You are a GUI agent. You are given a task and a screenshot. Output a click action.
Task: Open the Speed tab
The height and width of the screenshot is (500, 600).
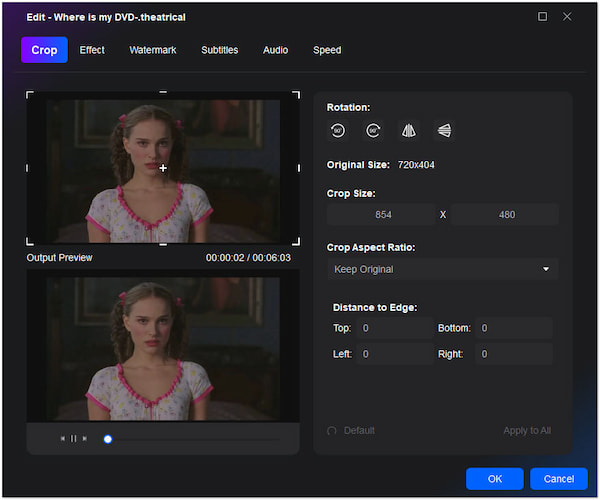[x=327, y=50]
